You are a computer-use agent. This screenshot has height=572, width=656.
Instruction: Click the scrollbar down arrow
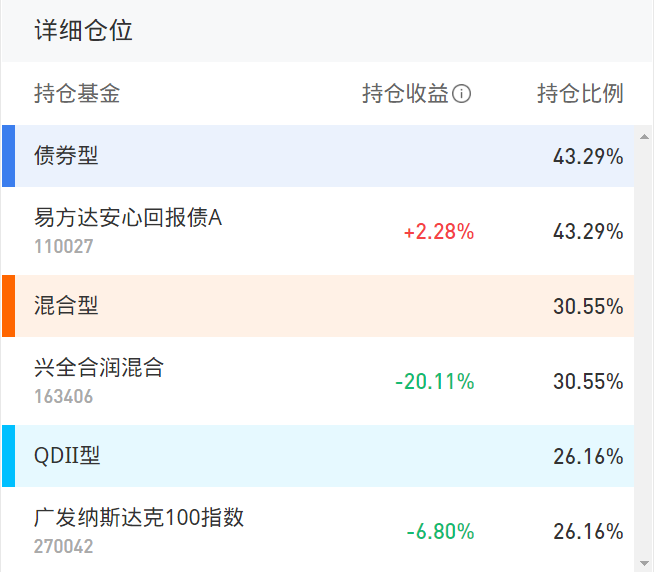643,562
